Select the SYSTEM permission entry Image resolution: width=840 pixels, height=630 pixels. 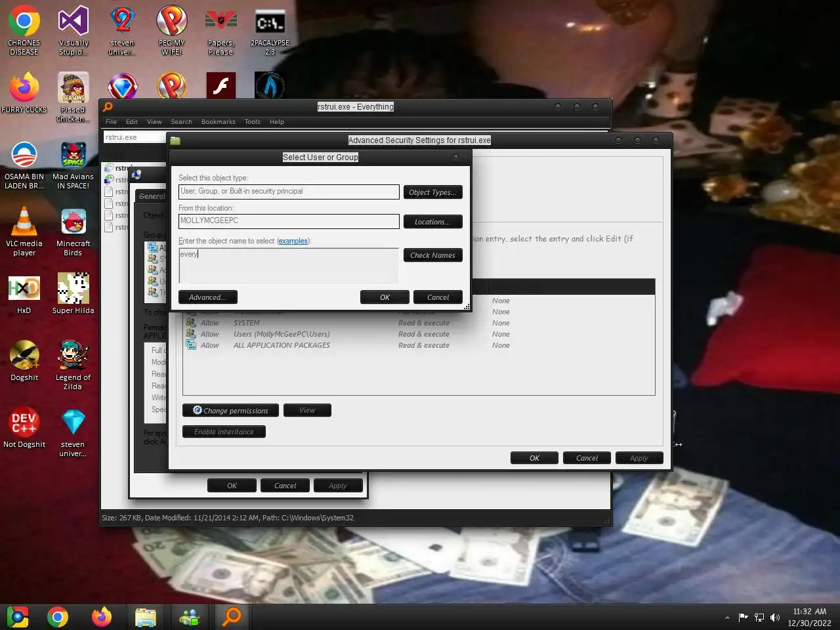[419, 323]
